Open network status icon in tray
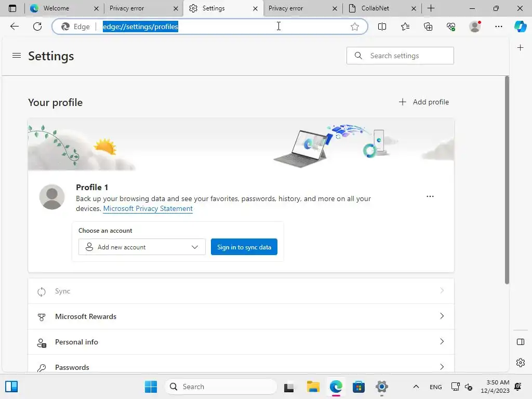 455,387
